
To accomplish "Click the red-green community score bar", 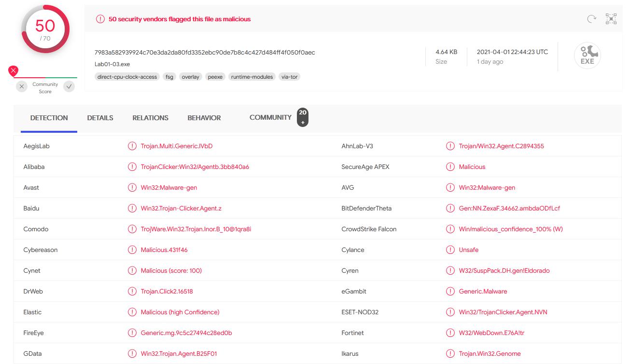I will tap(45, 77).
